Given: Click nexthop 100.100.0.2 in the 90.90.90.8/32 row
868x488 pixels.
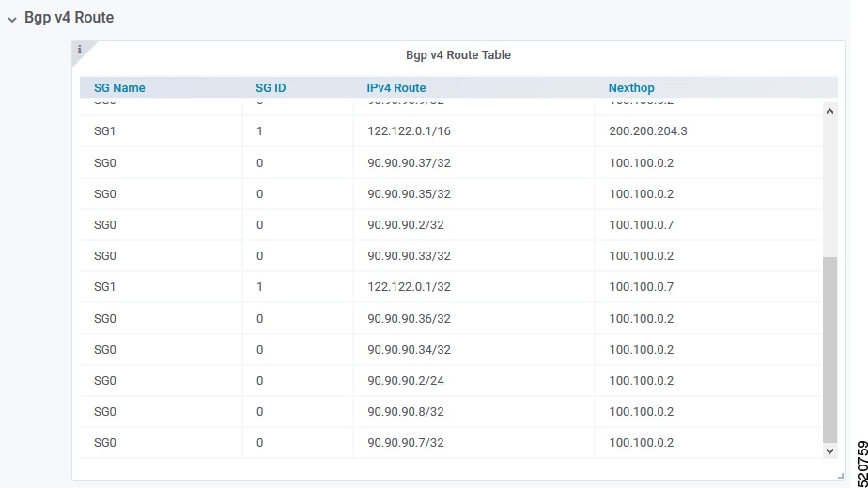Looking at the screenshot, I should point(641,412).
